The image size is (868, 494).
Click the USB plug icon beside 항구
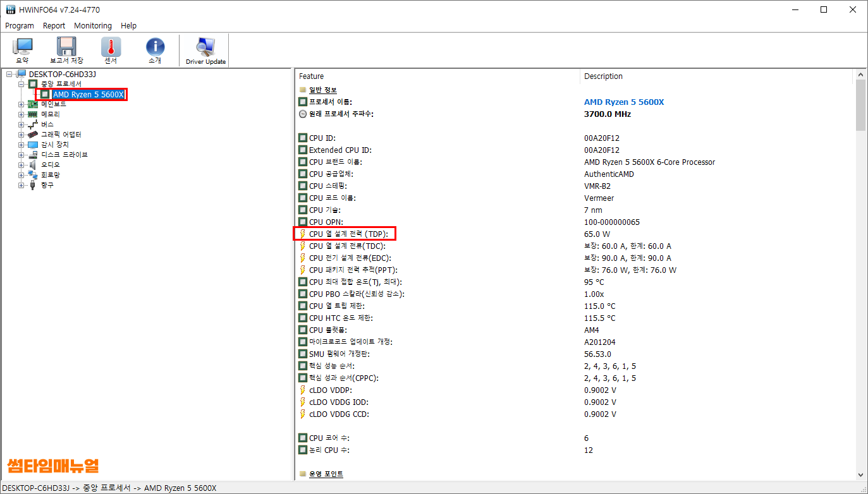point(32,185)
